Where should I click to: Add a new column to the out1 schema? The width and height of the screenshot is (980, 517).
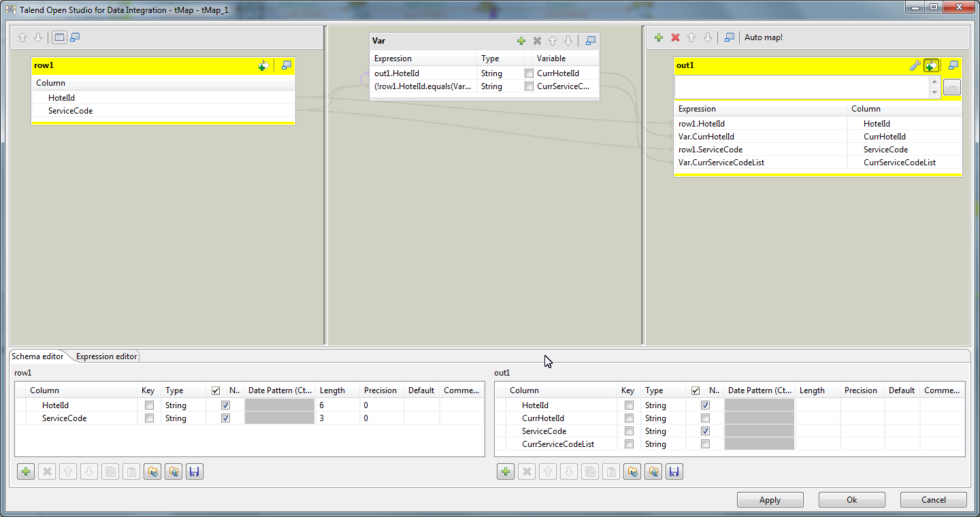505,471
